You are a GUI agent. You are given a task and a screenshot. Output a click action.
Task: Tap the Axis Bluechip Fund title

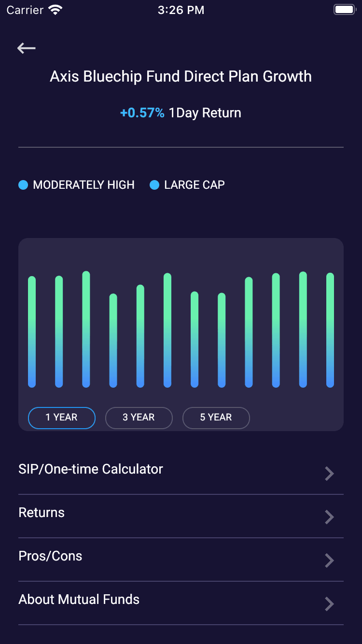pyautogui.click(x=181, y=76)
